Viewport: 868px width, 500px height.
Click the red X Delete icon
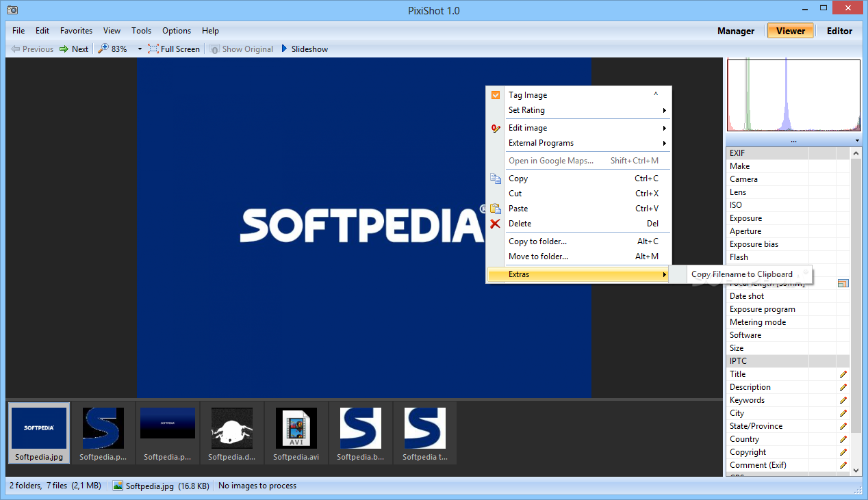pos(496,224)
